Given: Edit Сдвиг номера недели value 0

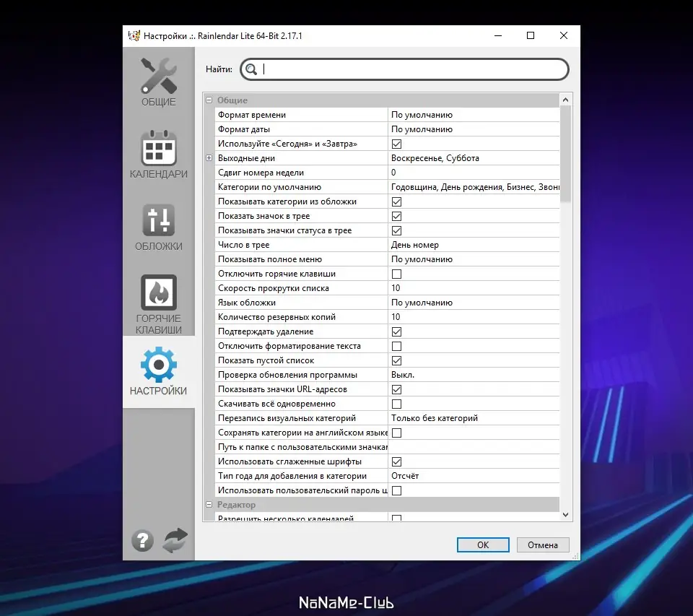Looking at the screenshot, I should point(474,173).
